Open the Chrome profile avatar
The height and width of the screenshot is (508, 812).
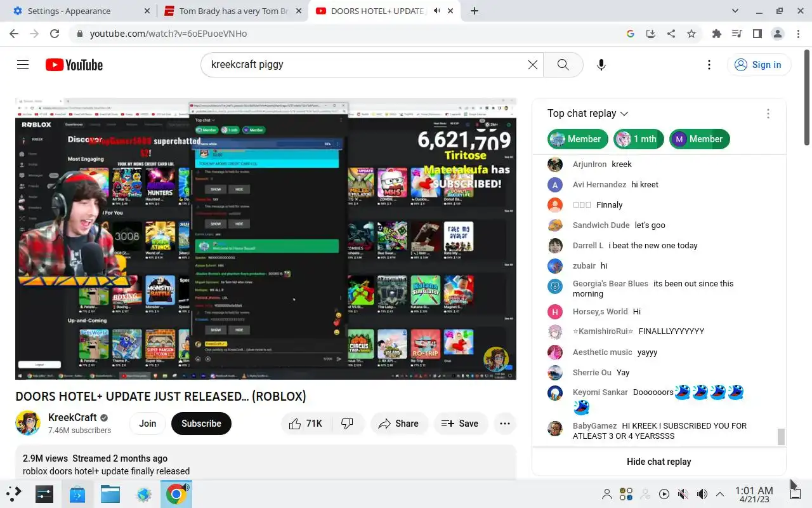click(778, 34)
